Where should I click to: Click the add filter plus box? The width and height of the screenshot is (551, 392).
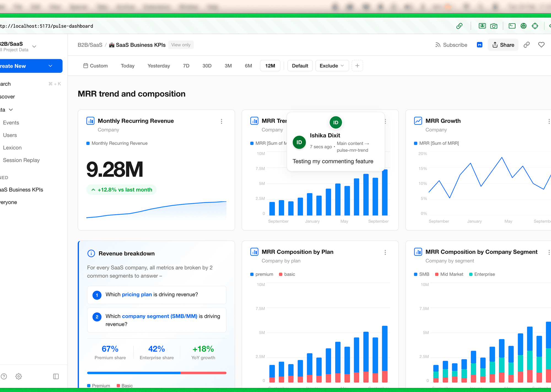(357, 66)
